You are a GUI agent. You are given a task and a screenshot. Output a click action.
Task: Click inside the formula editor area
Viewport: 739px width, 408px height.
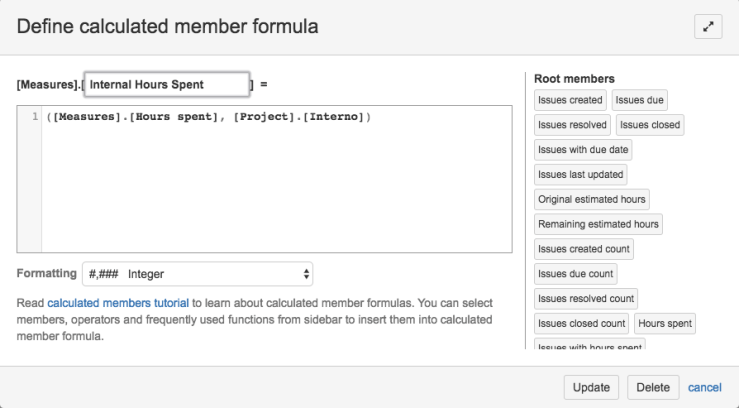(275, 180)
